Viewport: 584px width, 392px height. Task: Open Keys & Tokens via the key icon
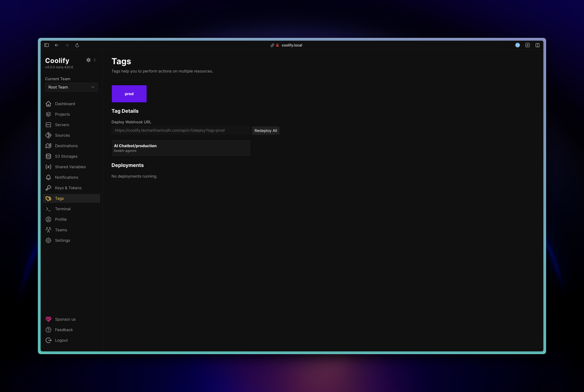48,188
